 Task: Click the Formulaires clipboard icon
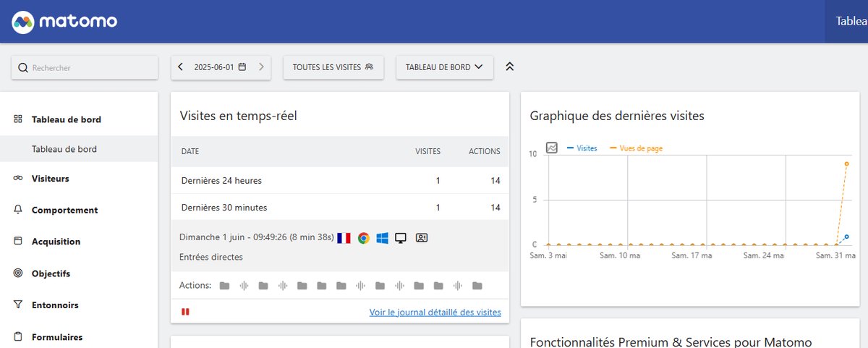coord(18,337)
